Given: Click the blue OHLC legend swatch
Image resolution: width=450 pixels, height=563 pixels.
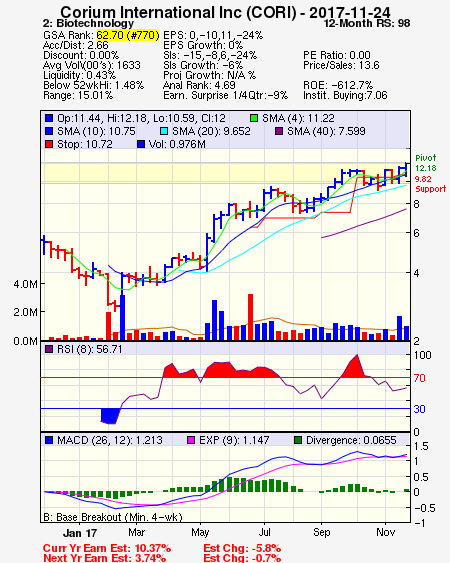Looking at the screenshot, I should tap(49, 118).
